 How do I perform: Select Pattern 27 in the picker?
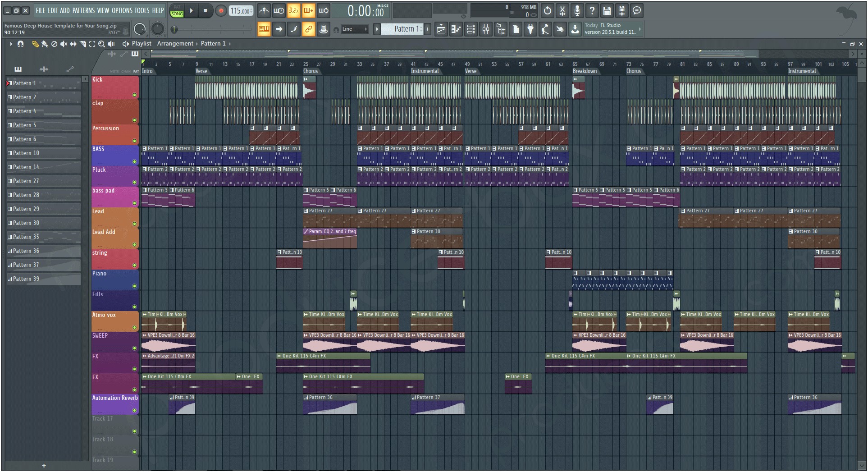pyautogui.click(x=44, y=181)
